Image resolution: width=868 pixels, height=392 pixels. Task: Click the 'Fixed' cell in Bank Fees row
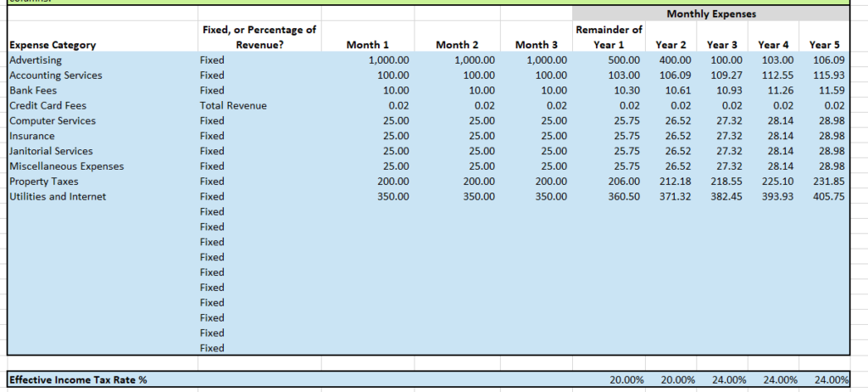(212, 91)
